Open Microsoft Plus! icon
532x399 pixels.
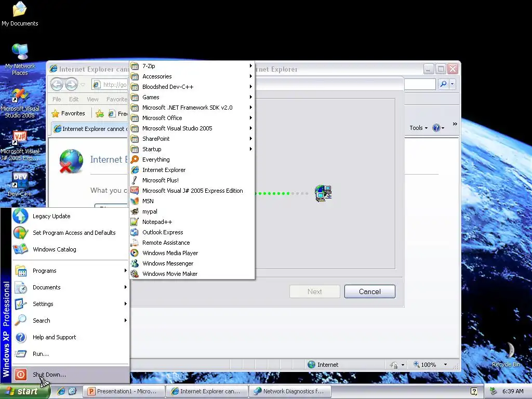click(x=135, y=180)
